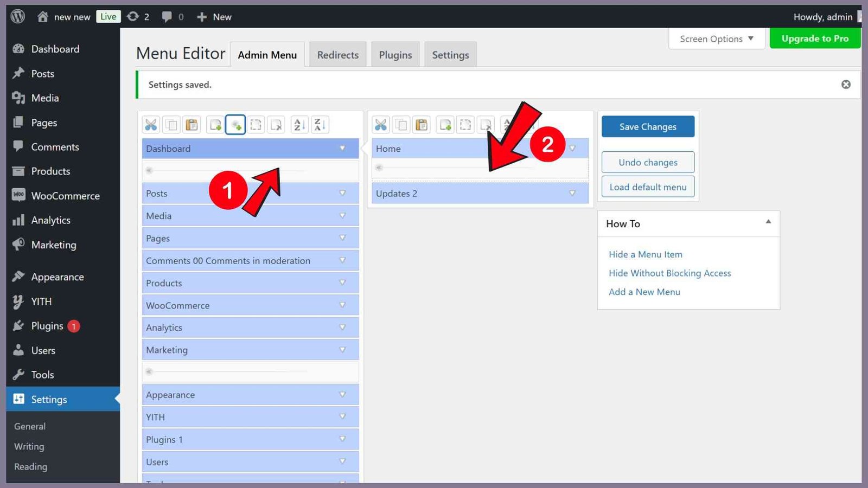Select the separator below Marketing in the editor
868x488 pixels.
pyautogui.click(x=250, y=372)
